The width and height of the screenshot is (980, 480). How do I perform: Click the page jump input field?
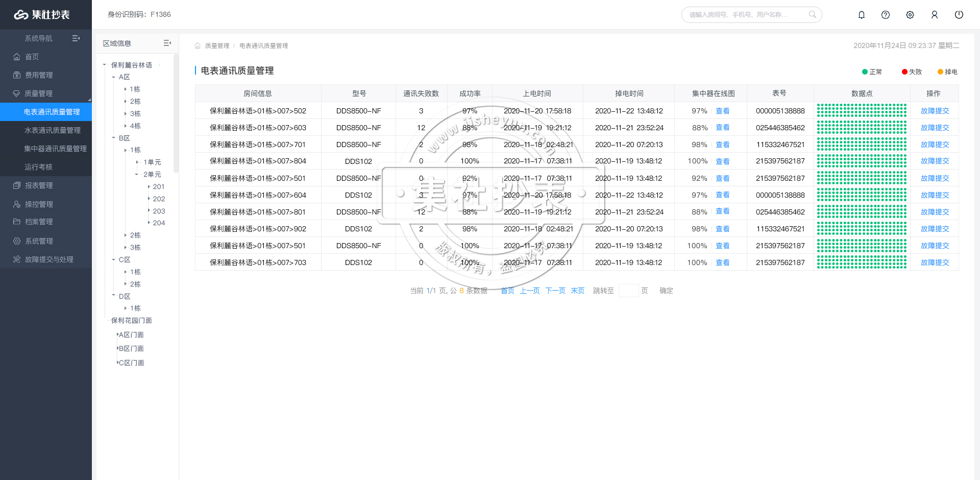point(628,291)
